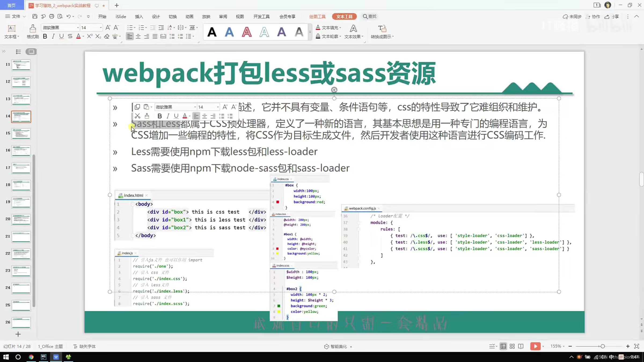Open the 动画 ribbon tab

pyautogui.click(x=189, y=16)
